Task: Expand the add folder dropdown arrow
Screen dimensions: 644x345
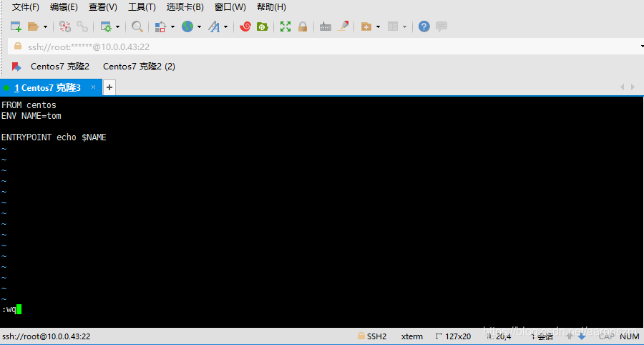Action: point(378,27)
